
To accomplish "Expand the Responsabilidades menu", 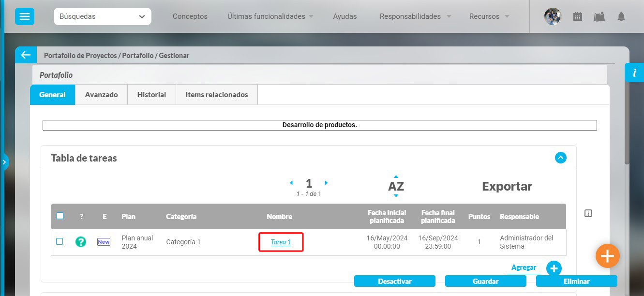I will pos(415,16).
